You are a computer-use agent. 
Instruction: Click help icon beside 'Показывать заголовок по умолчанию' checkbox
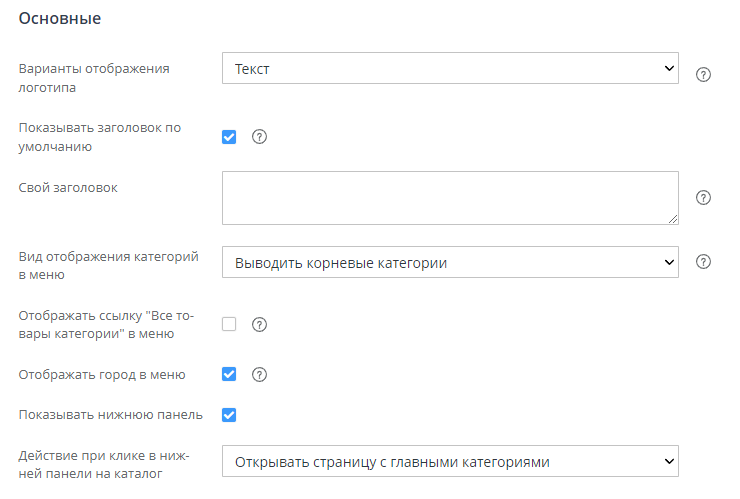(x=259, y=137)
